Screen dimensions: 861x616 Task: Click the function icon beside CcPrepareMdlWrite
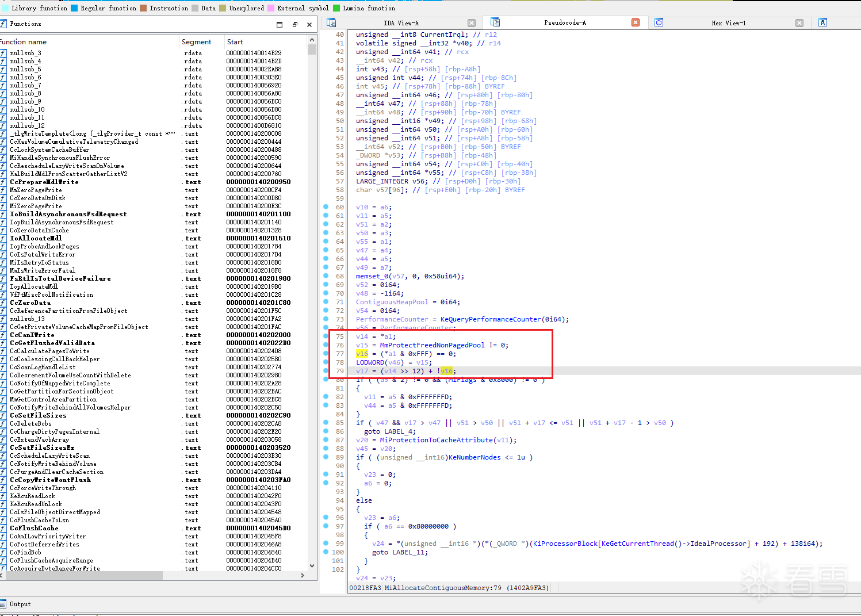(3, 182)
